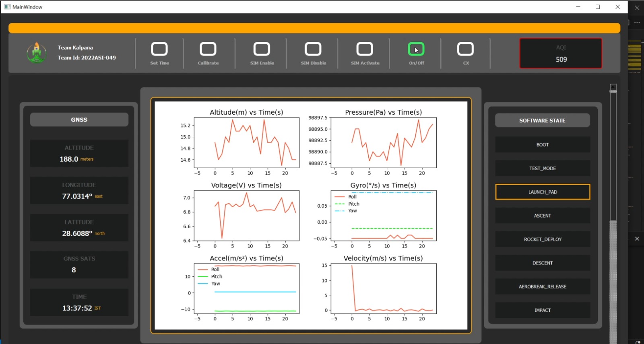This screenshot has width=644, height=344.
Task: Click the CX icon button
Action: click(465, 49)
